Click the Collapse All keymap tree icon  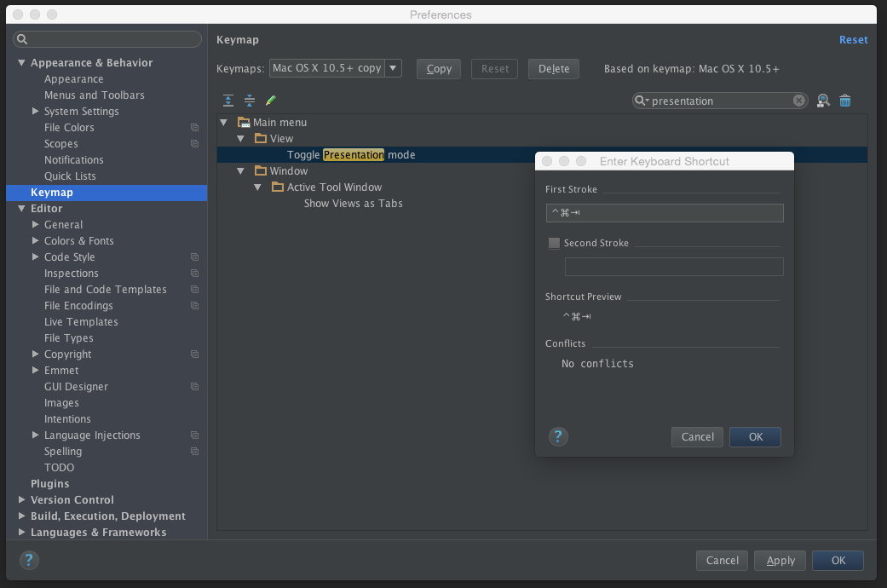[250, 101]
